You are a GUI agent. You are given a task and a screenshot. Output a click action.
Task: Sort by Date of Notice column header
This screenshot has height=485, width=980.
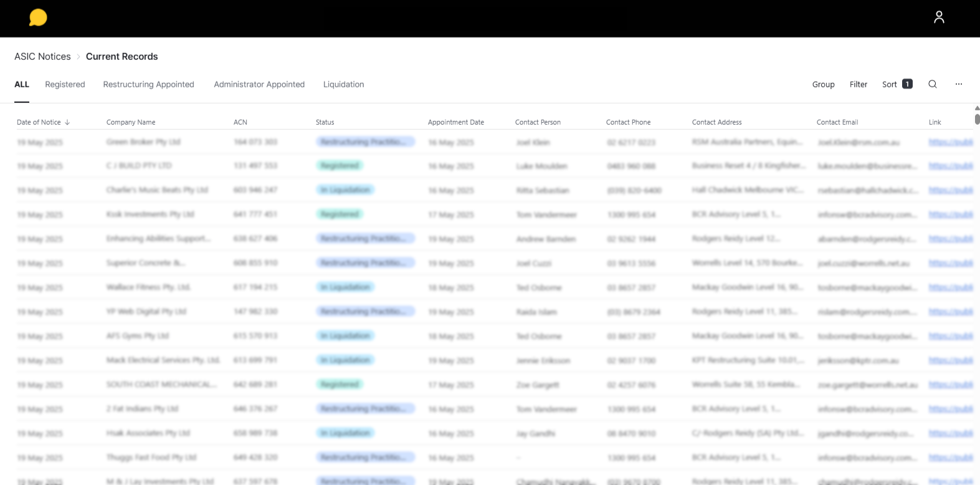39,122
